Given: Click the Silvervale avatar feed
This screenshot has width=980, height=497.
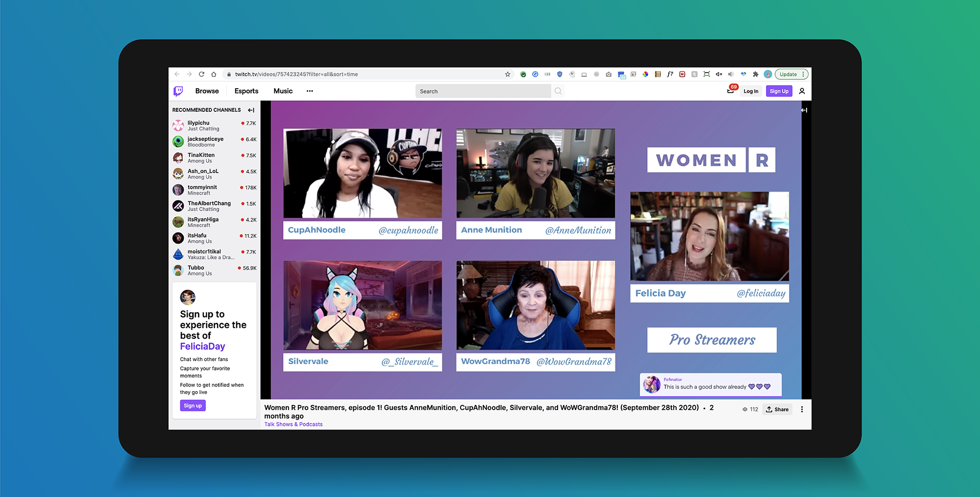Looking at the screenshot, I should (363, 305).
